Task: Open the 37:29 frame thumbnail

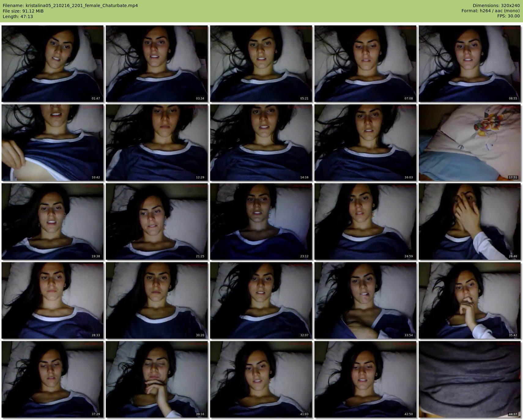Action: click(x=53, y=379)
